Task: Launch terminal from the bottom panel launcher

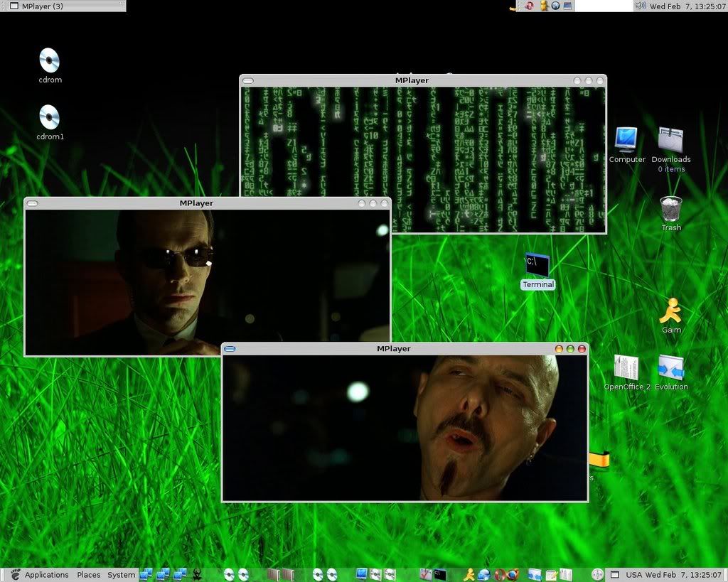Action: tap(439, 575)
